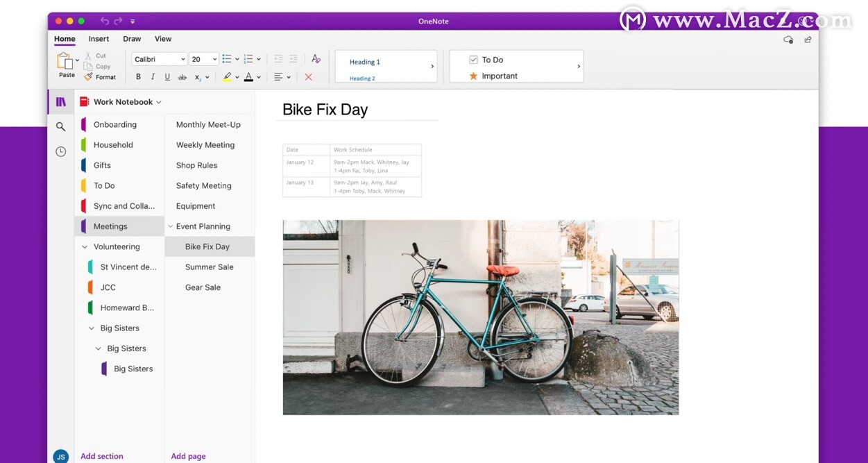Click Add page at the bottom
This screenshot has height=463, width=868.
[x=189, y=456]
